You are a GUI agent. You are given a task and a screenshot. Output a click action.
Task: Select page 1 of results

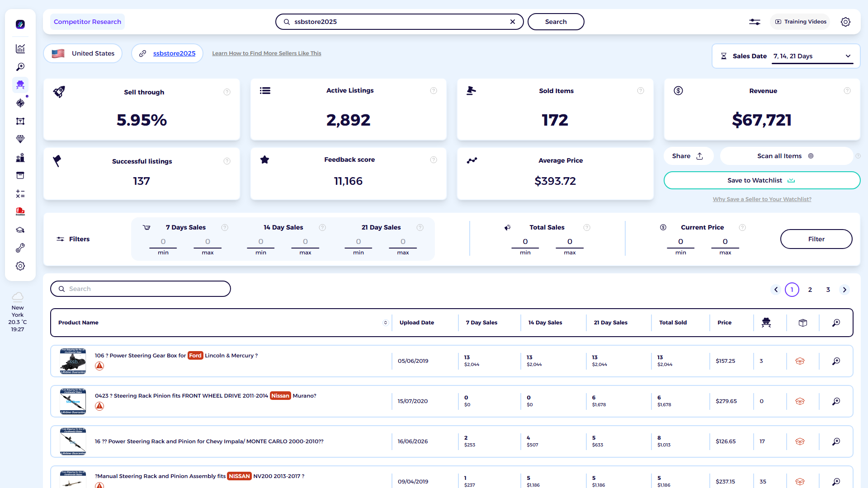click(792, 290)
